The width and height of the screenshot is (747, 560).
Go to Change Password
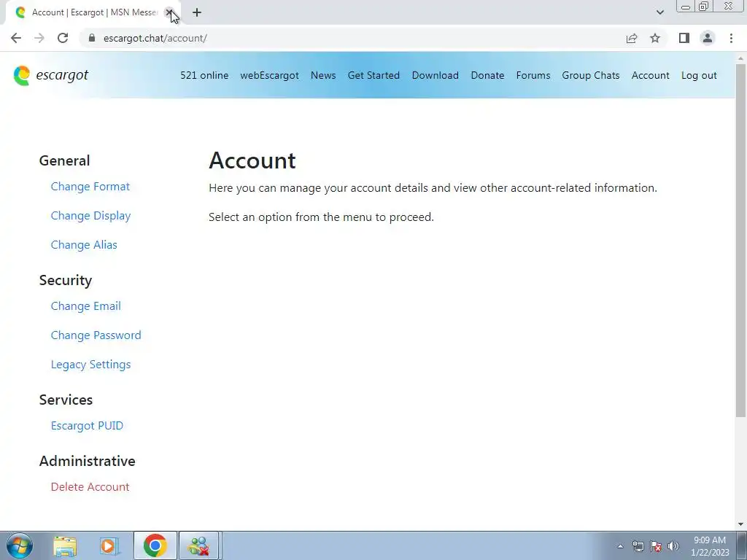coord(96,335)
